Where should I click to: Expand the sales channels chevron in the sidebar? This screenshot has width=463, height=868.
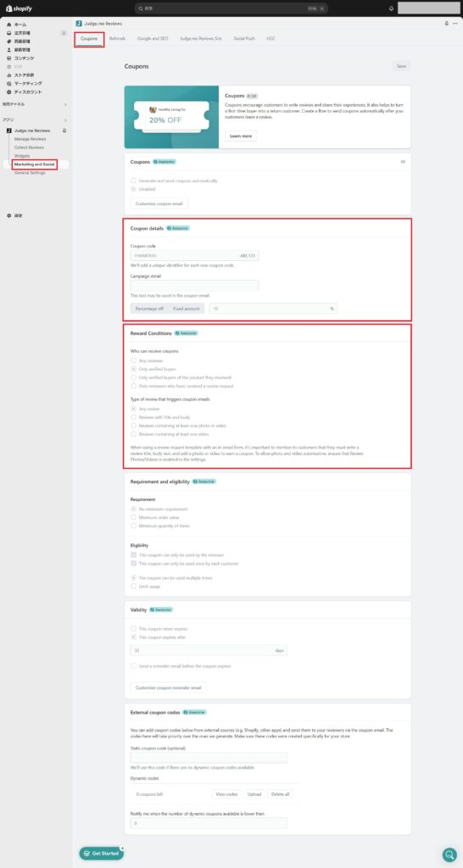pyautogui.click(x=64, y=104)
